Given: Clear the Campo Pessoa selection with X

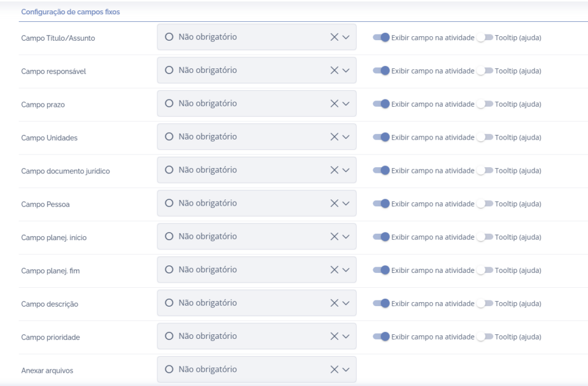Looking at the screenshot, I should [x=334, y=204].
